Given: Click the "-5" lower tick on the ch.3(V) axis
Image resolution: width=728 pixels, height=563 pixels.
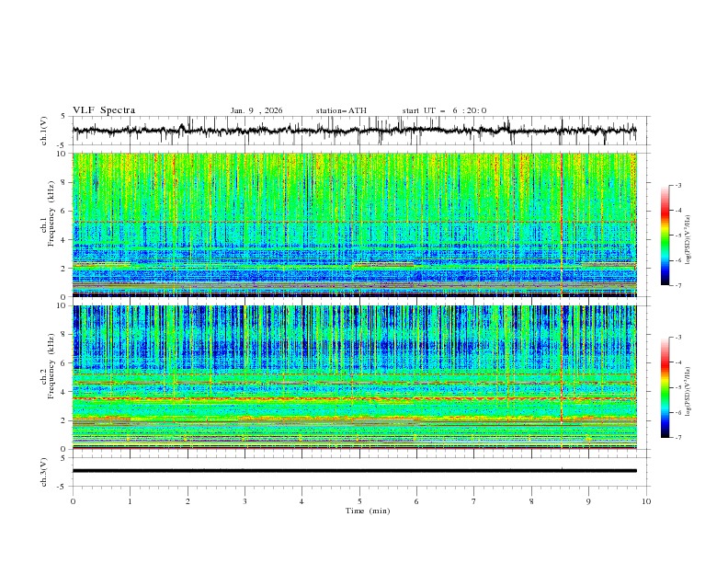Looking at the screenshot, I should pos(62,487).
